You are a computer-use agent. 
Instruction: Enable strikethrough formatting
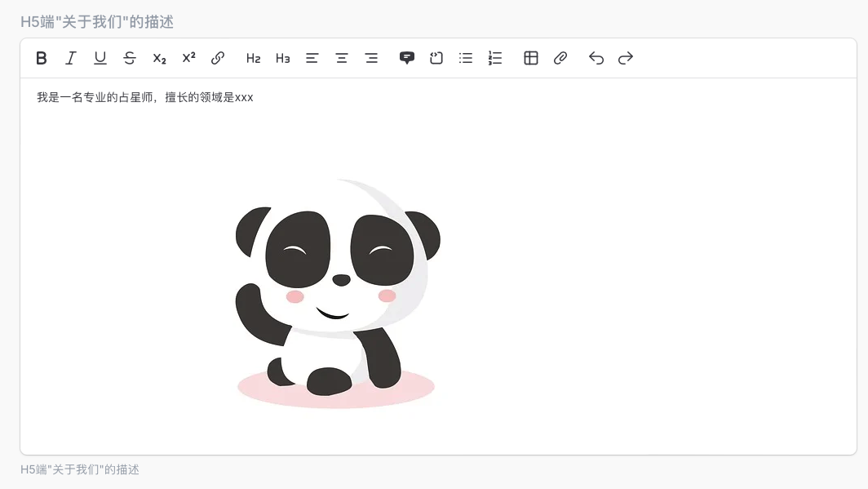[x=130, y=58]
